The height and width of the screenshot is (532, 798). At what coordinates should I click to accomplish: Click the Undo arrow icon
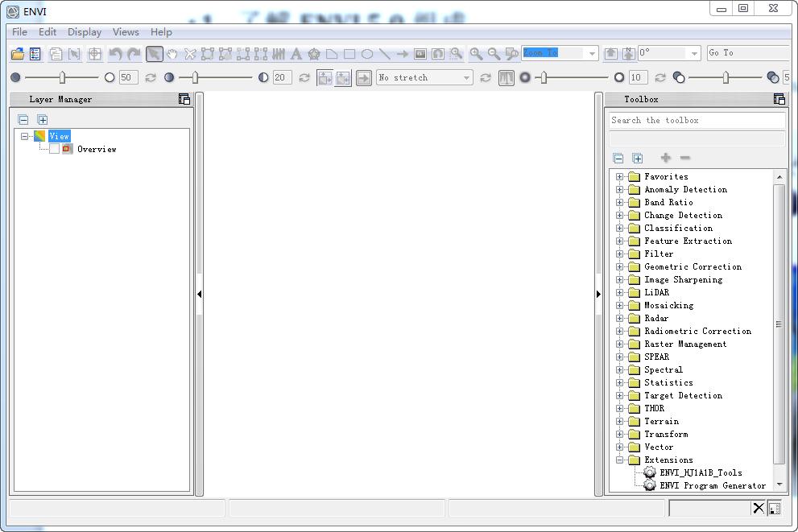coord(115,53)
